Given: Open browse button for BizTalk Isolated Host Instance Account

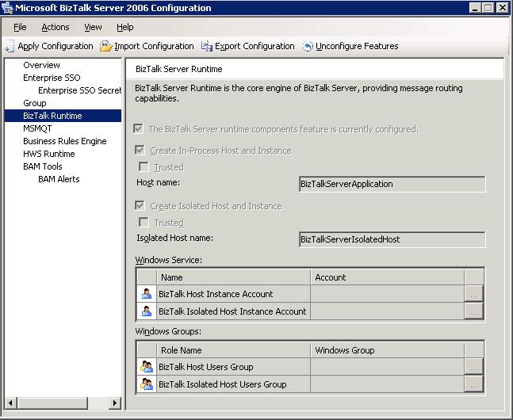Looking at the screenshot, I should click(473, 311).
